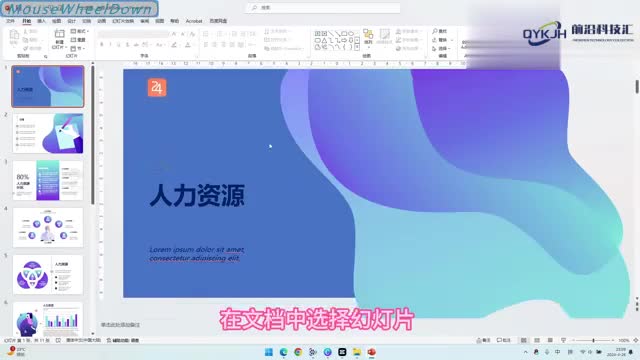Click the 替换 (Replace) button
The width and height of the screenshot is (640, 360).
click(442, 40)
